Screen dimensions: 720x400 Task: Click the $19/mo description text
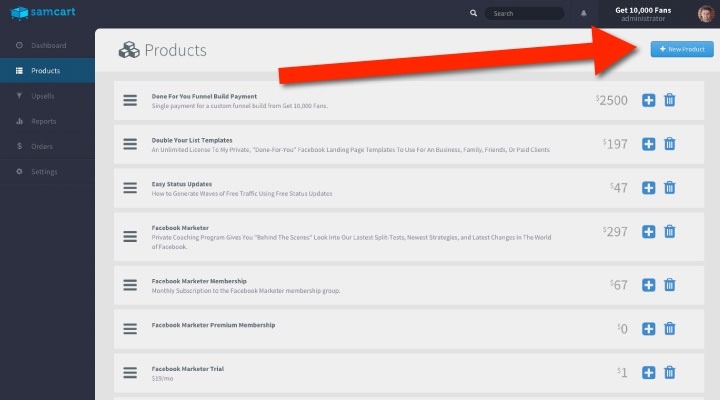coord(163,379)
